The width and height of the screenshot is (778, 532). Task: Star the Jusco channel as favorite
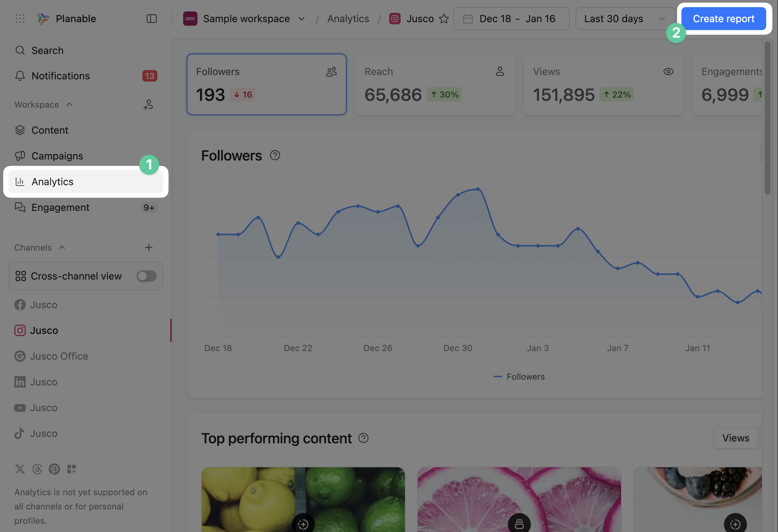click(444, 19)
